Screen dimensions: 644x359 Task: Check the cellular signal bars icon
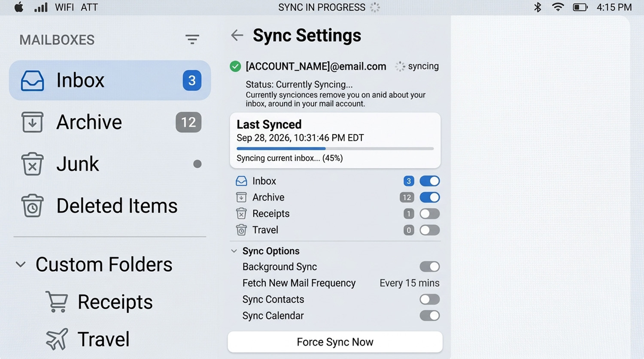(x=41, y=7)
